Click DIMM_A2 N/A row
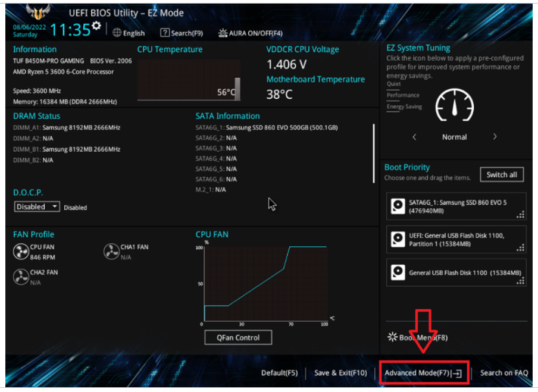 [33, 138]
